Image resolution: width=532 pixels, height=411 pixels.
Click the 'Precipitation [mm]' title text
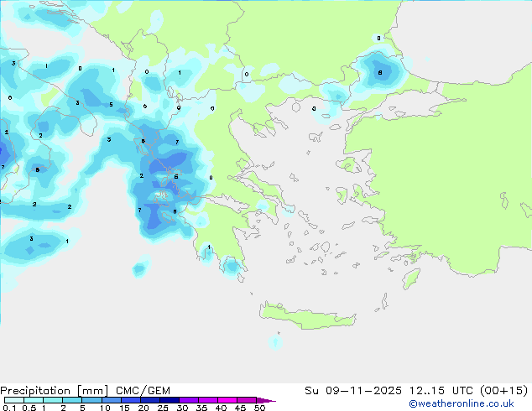point(55,391)
